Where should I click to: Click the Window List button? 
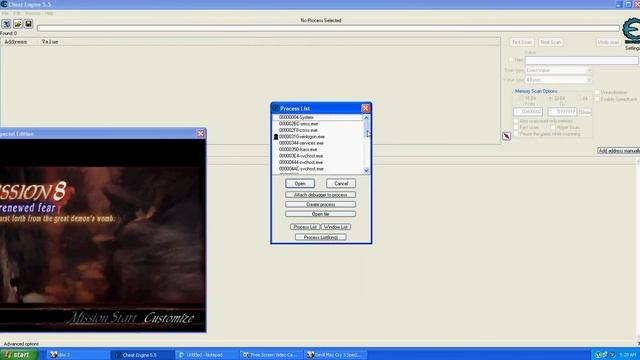tap(336, 227)
